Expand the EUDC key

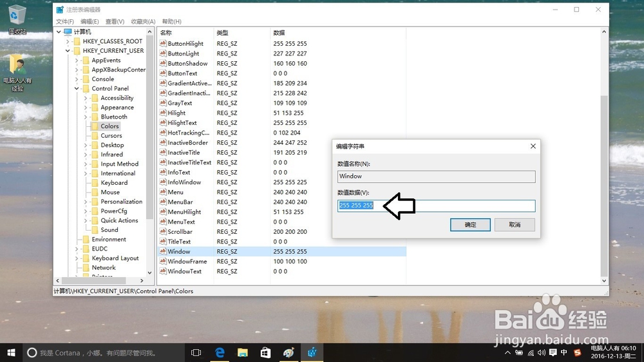(x=77, y=249)
